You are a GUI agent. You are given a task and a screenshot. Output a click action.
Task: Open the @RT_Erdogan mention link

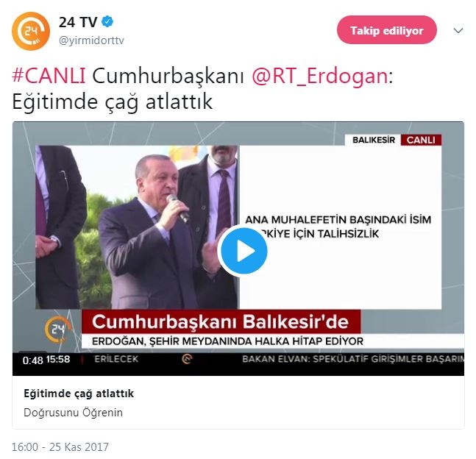pos(320,76)
